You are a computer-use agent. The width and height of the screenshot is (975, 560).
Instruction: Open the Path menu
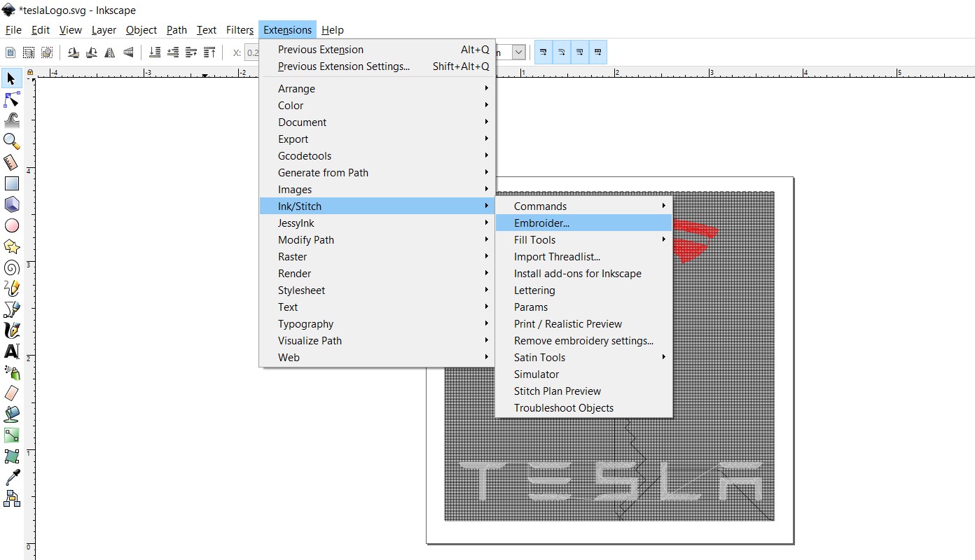tap(177, 30)
